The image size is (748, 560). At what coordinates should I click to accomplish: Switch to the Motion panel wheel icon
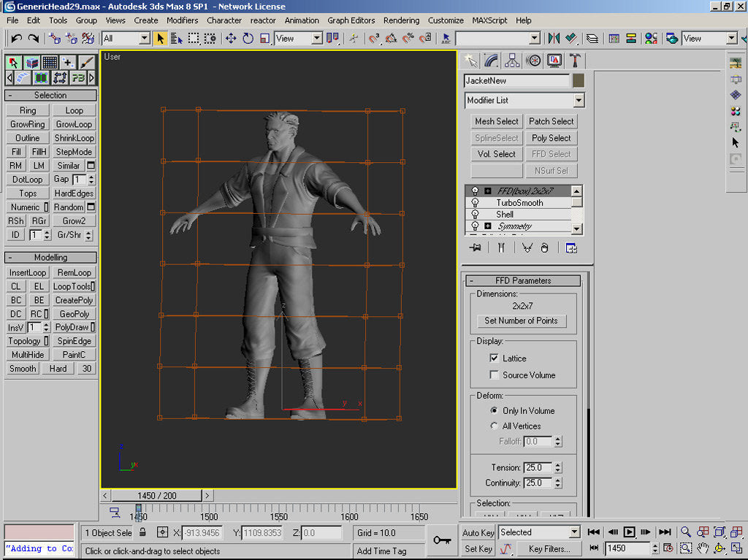click(533, 61)
